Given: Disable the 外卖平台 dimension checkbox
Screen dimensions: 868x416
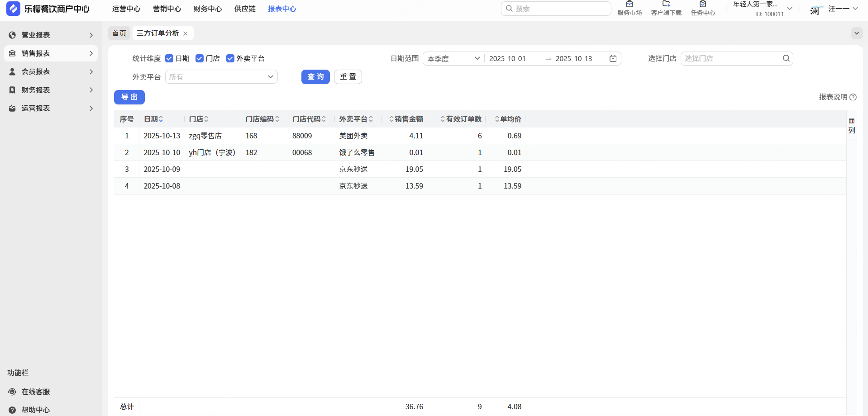Looking at the screenshot, I should (230, 58).
